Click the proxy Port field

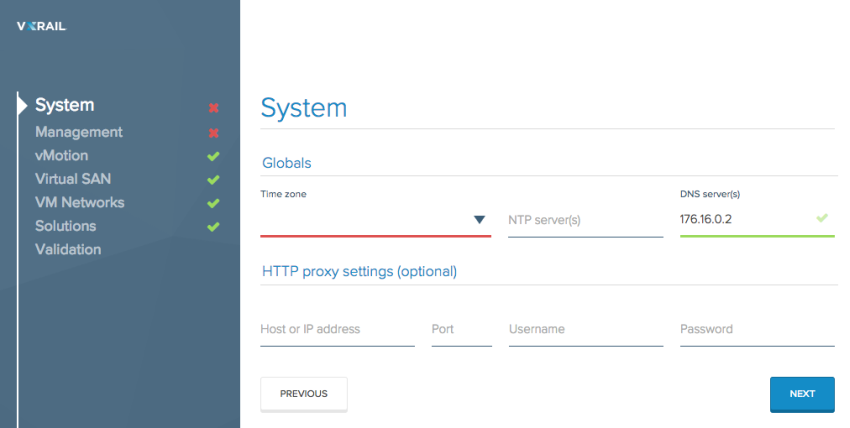[461, 329]
